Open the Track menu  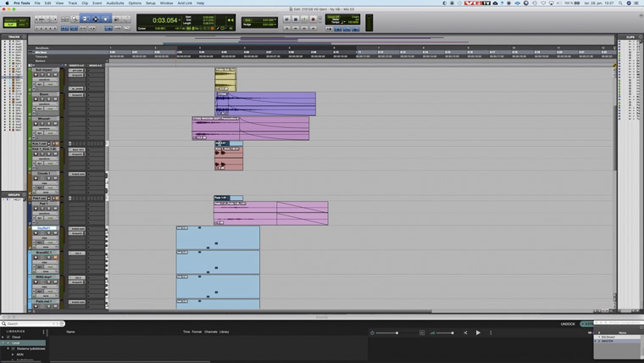(x=72, y=3)
